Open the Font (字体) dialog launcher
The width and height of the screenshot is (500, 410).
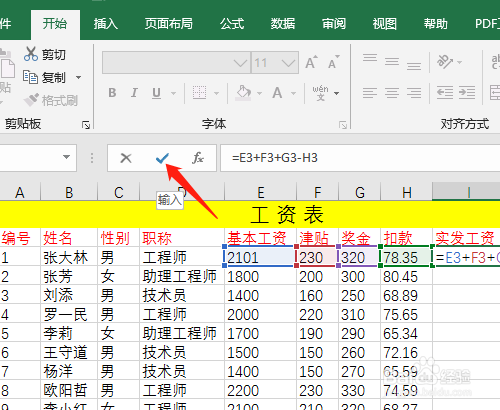point(343,125)
